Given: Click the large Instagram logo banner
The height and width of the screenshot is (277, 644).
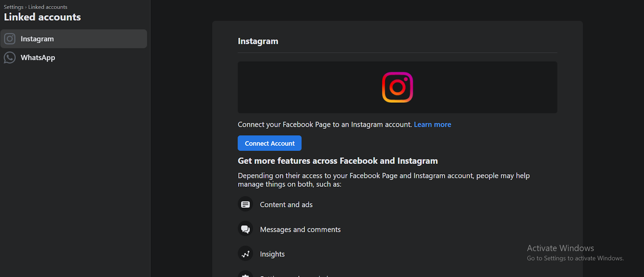Looking at the screenshot, I should (397, 87).
